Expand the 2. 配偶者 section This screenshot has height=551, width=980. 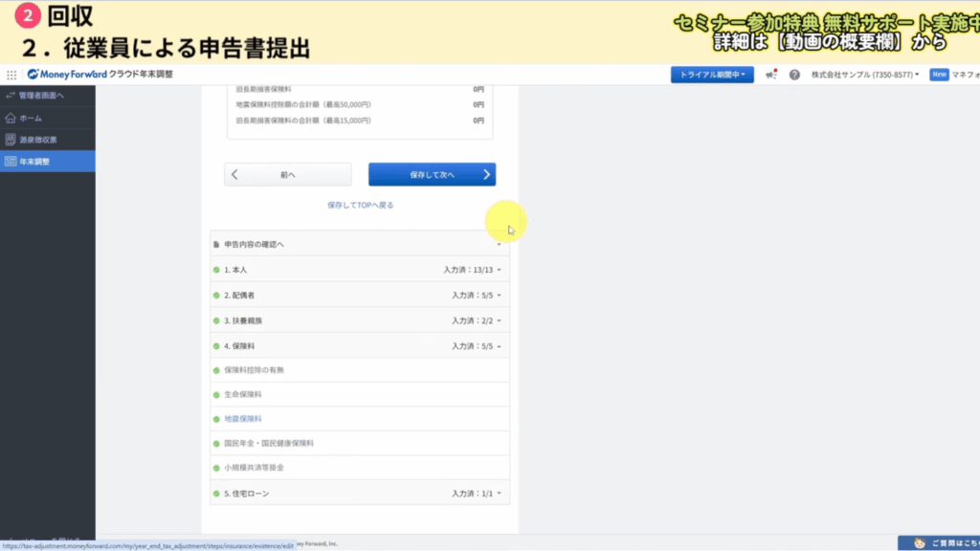(360, 296)
